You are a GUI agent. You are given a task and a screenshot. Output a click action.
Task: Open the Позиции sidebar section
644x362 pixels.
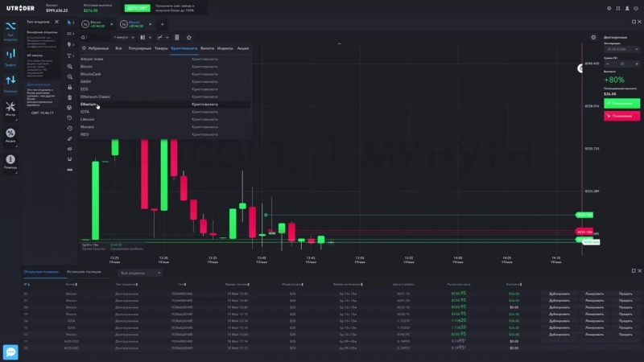[10, 84]
